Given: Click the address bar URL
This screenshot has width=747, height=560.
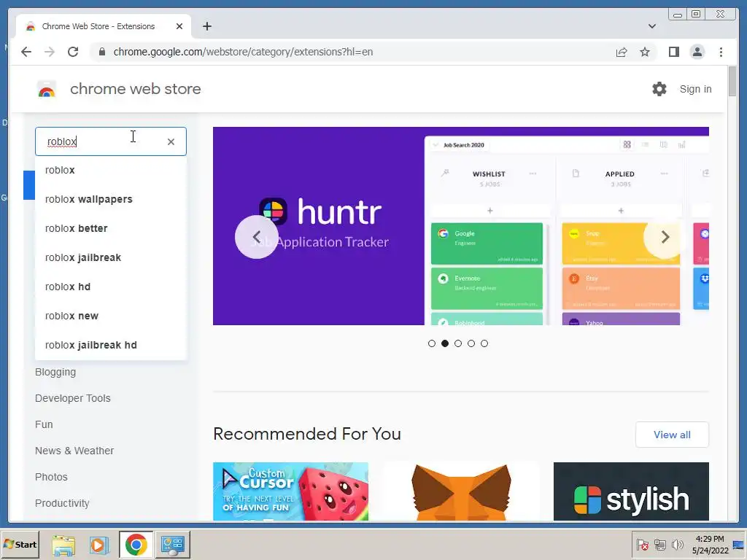Looking at the screenshot, I should click(243, 52).
